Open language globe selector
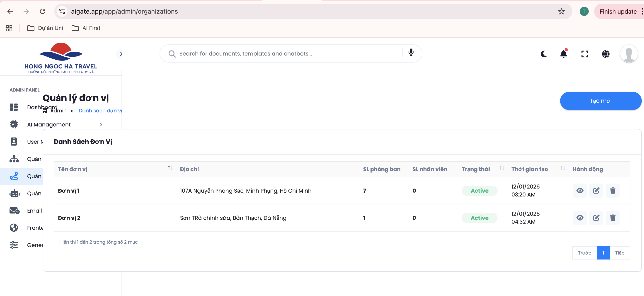Image resolution: width=644 pixels, height=296 pixels. (605, 54)
